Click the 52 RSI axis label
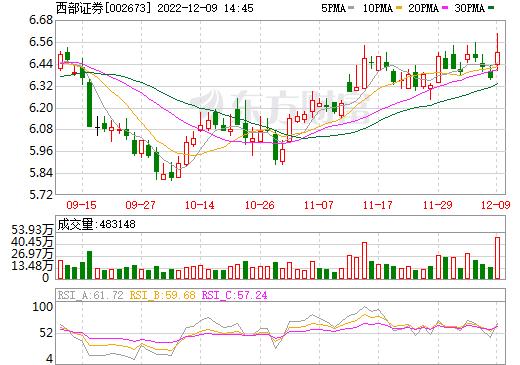520x365 pixels. [x=46, y=333]
